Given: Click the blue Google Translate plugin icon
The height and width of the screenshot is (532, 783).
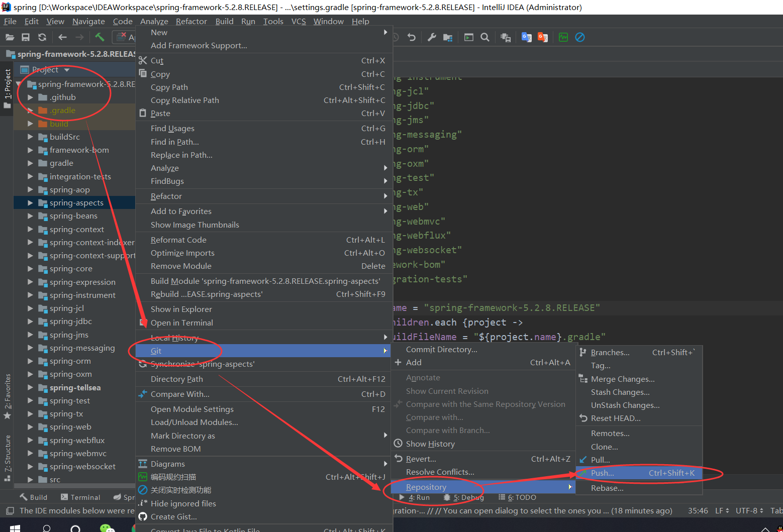Looking at the screenshot, I should 526,37.
